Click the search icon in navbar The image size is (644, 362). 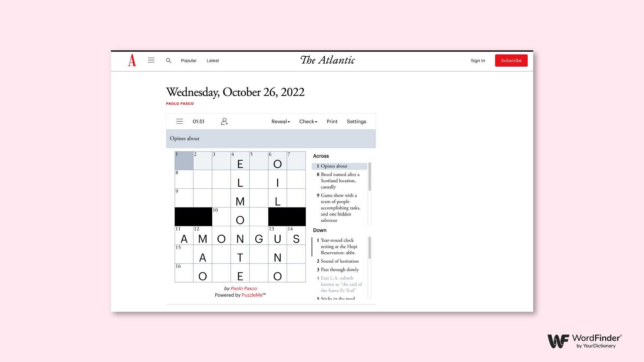[168, 61]
